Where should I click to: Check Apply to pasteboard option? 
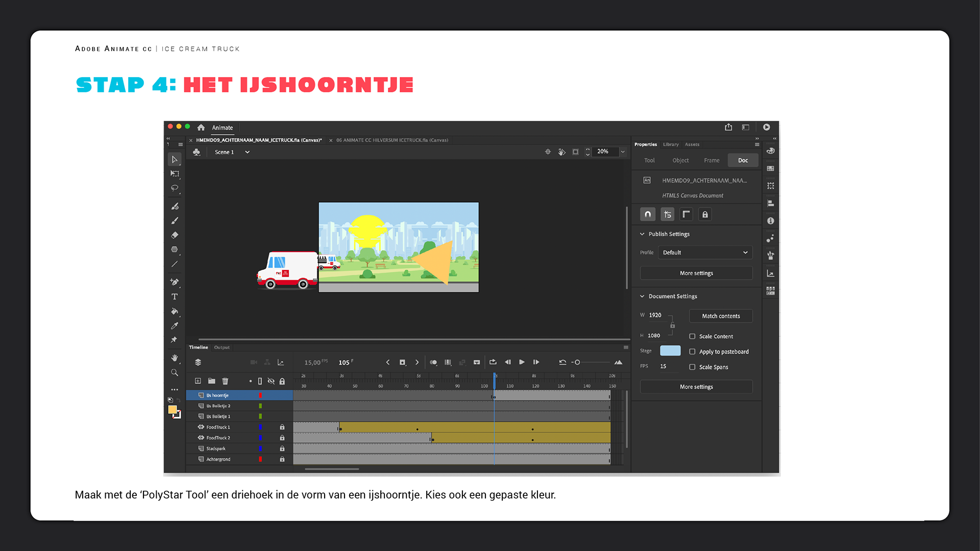pyautogui.click(x=692, y=352)
